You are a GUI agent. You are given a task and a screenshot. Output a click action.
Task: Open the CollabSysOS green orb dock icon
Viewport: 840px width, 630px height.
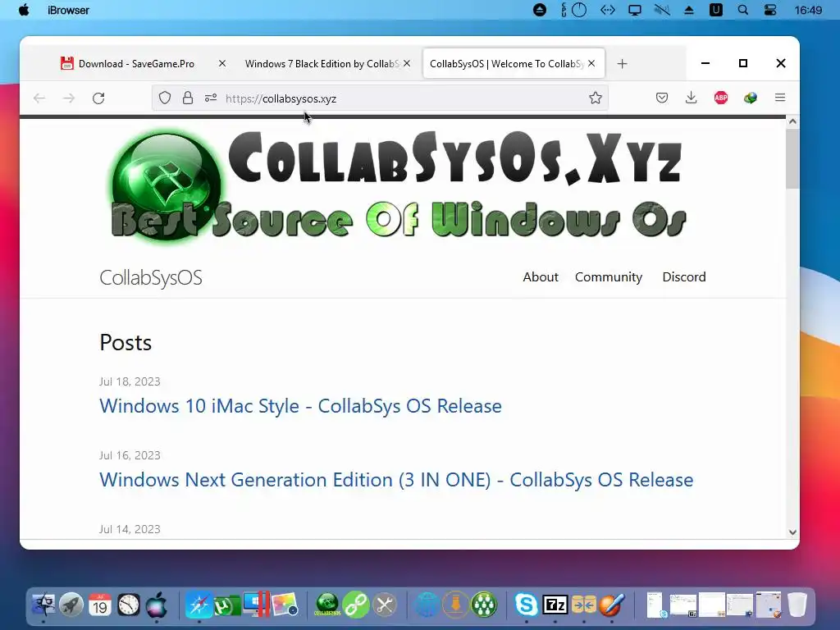pyautogui.click(x=327, y=605)
